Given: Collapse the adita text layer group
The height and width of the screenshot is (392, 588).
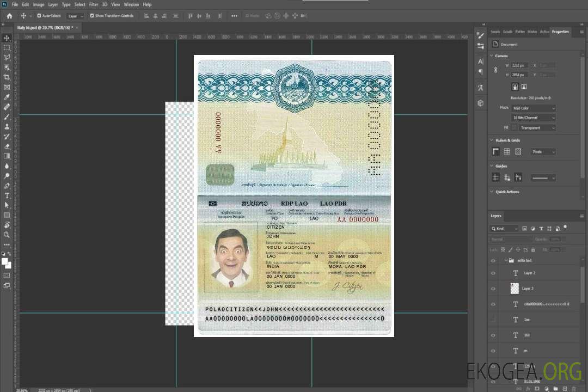Looking at the screenshot, I should 506,260.
